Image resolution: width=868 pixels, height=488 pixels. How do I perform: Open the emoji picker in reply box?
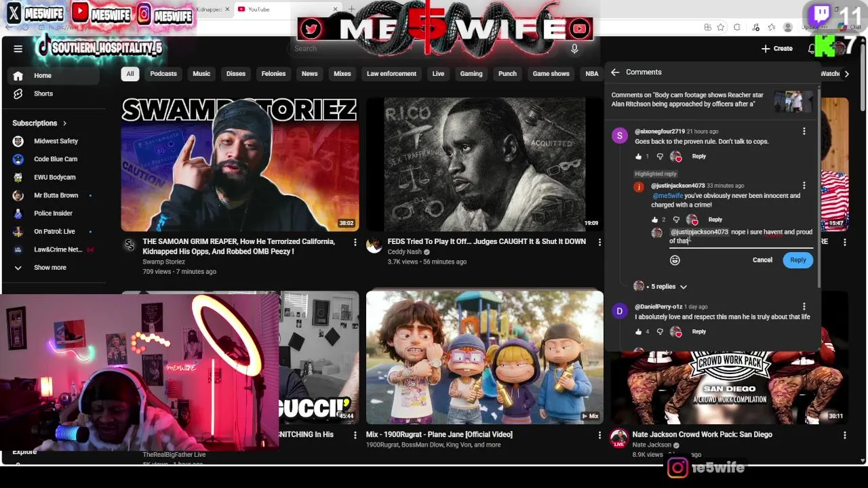coord(675,260)
